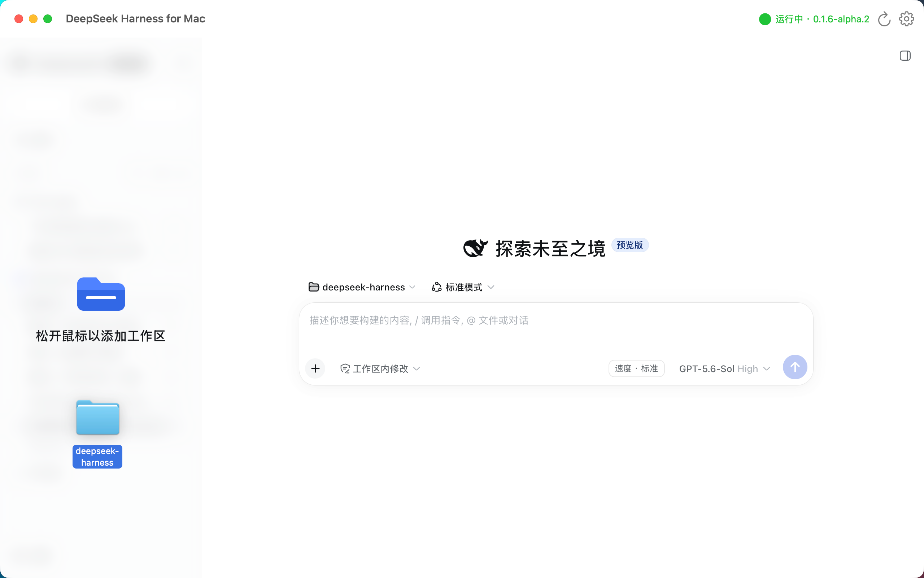Screen dimensions: 924x578
Task: Click the plus attachment button
Action: click(315, 368)
